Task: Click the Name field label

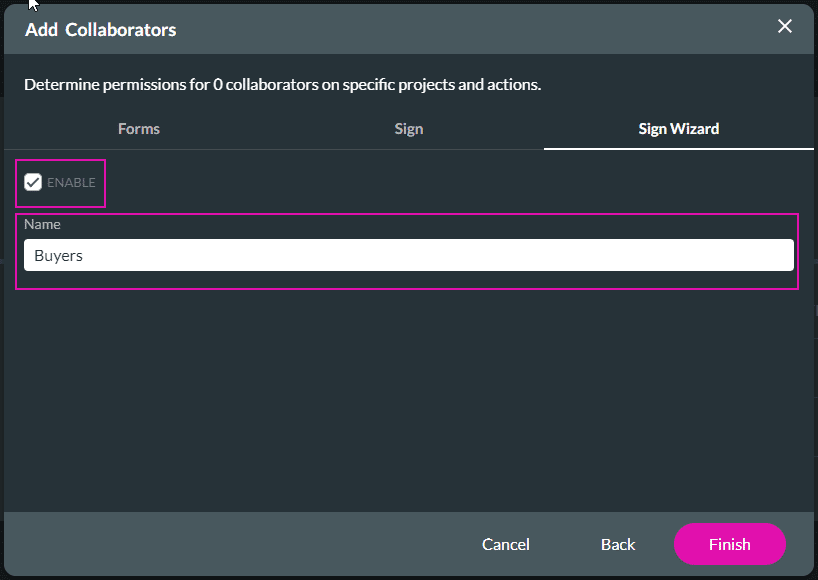Action: (42, 224)
